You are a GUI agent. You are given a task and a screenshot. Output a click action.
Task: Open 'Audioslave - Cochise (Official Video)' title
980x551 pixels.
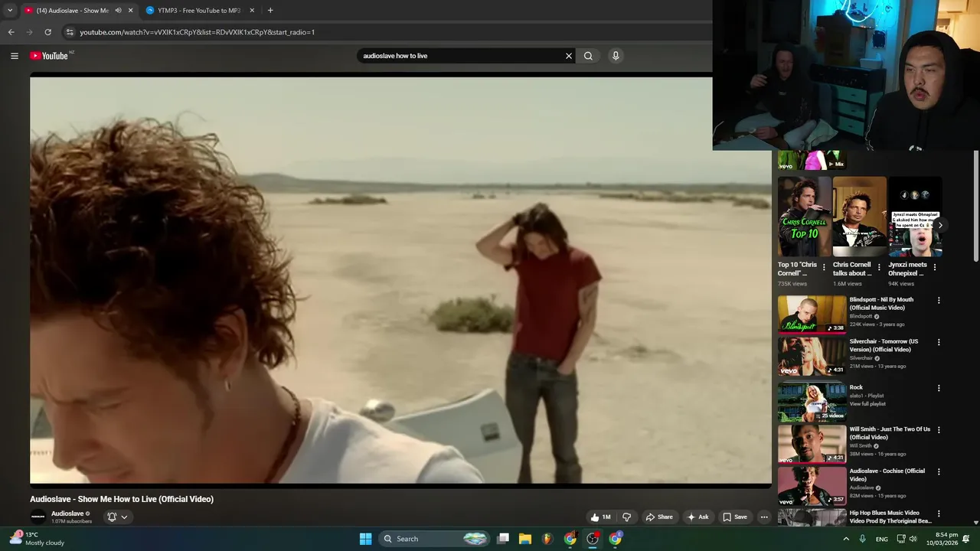pos(887,475)
